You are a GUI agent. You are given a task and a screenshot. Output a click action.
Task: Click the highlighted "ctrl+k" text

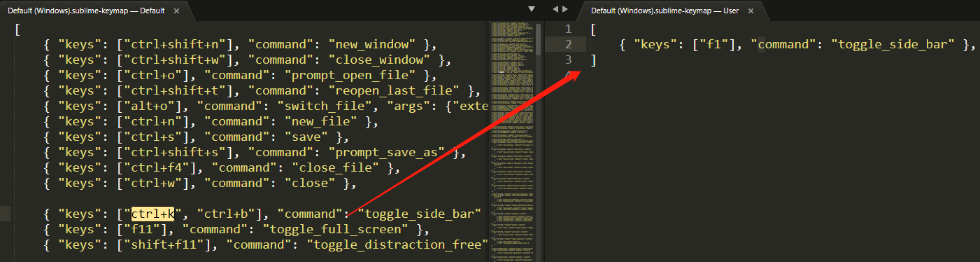coord(152,213)
